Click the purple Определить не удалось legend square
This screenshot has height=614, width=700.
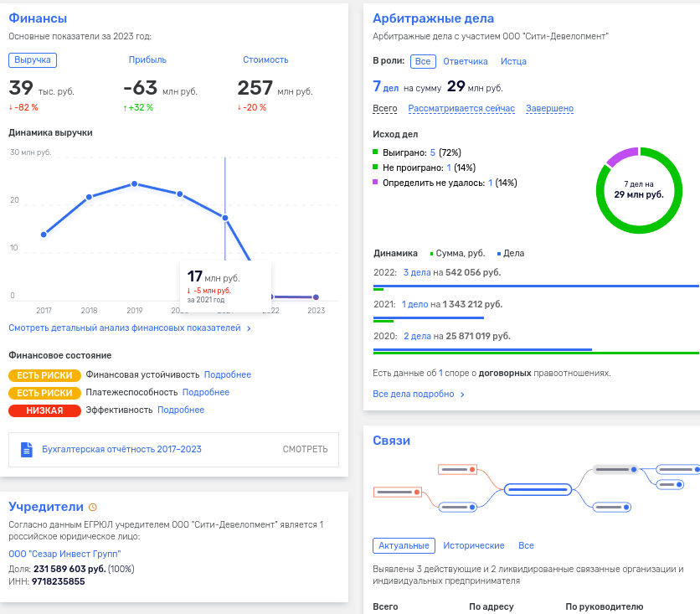point(375,182)
